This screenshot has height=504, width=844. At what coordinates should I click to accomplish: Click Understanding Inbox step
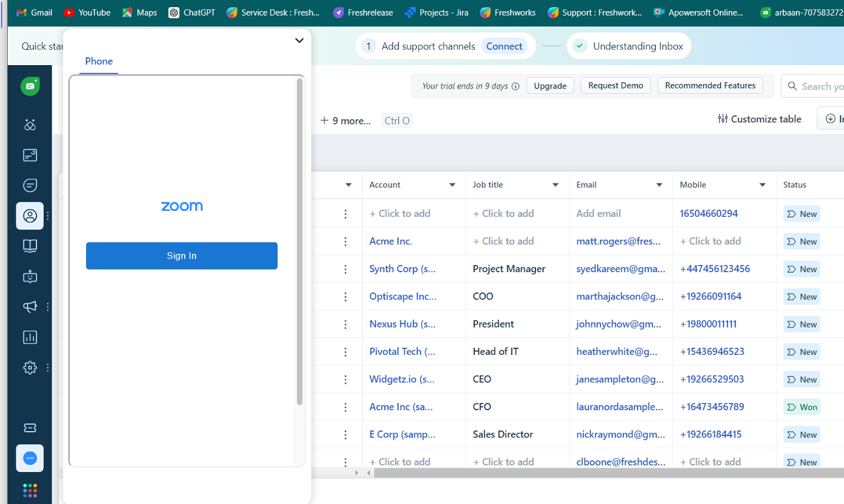click(x=629, y=46)
